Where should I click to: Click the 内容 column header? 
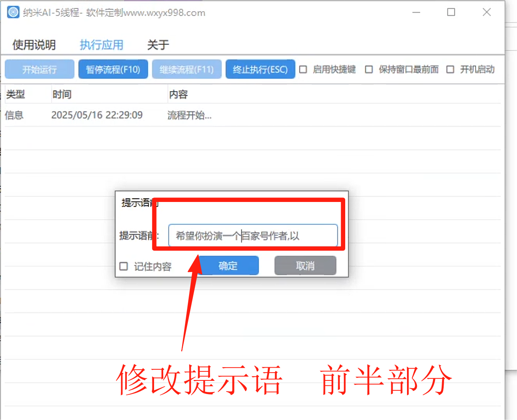coord(178,94)
